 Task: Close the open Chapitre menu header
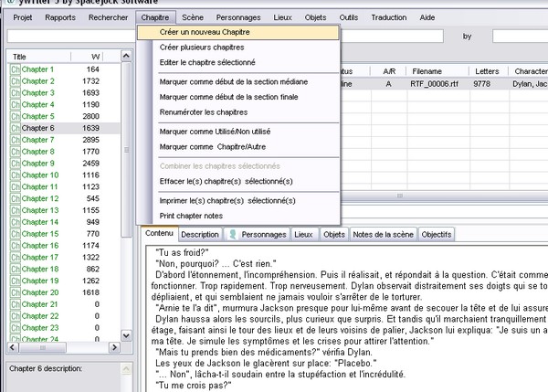pos(155,17)
